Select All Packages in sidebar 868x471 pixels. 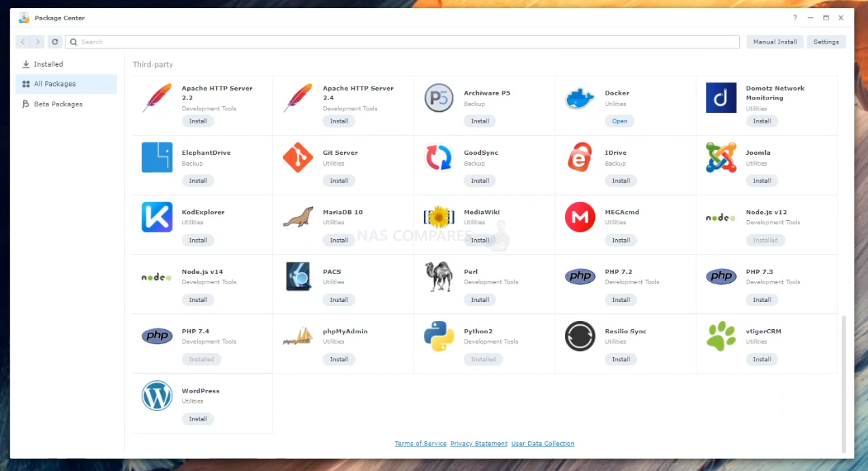(x=66, y=84)
